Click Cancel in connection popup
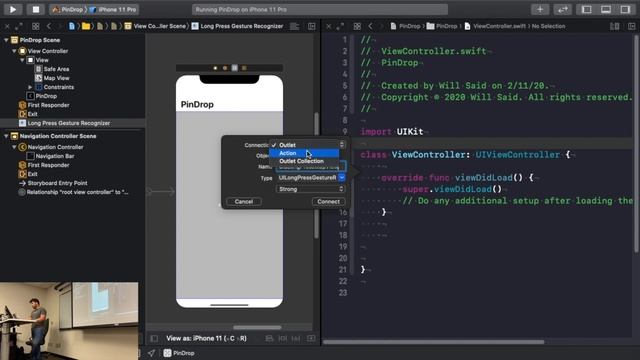 pyautogui.click(x=244, y=202)
